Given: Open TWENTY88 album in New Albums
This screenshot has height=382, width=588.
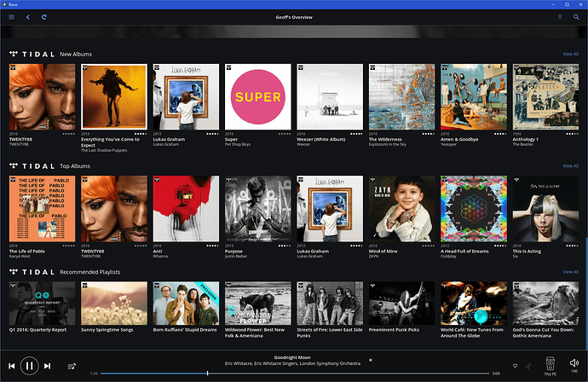Looking at the screenshot, I should (42, 97).
